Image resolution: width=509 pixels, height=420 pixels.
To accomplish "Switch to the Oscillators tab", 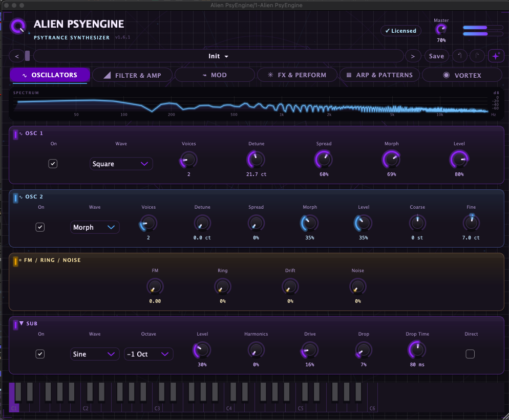I will click(50, 75).
